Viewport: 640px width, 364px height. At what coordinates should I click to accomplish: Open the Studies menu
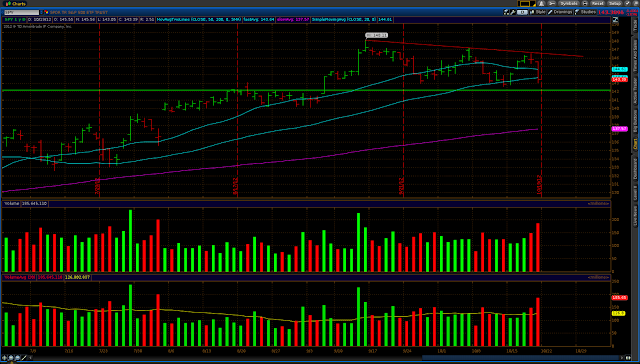[585, 12]
